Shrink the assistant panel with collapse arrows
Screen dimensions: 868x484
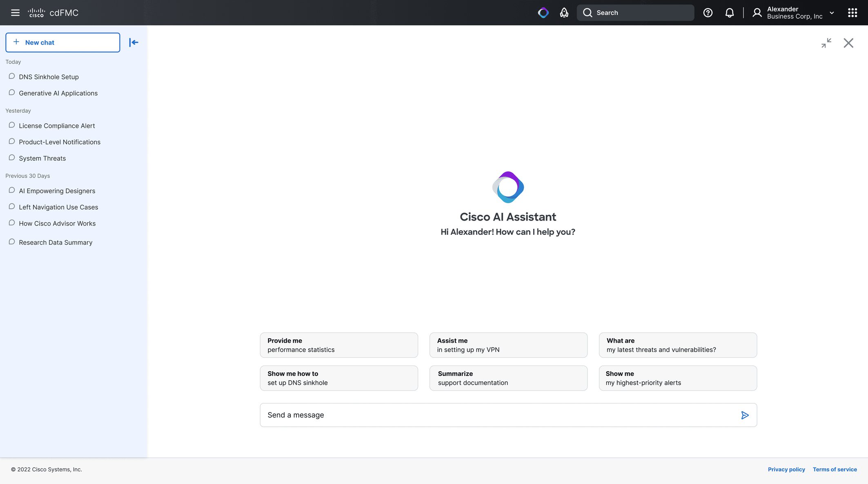tap(826, 43)
